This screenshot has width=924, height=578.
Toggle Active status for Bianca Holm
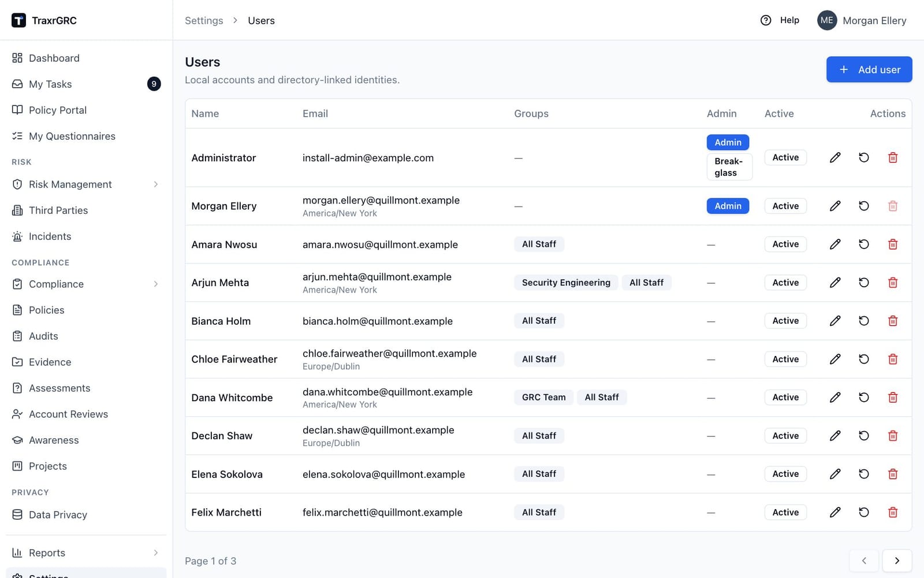tap(785, 321)
